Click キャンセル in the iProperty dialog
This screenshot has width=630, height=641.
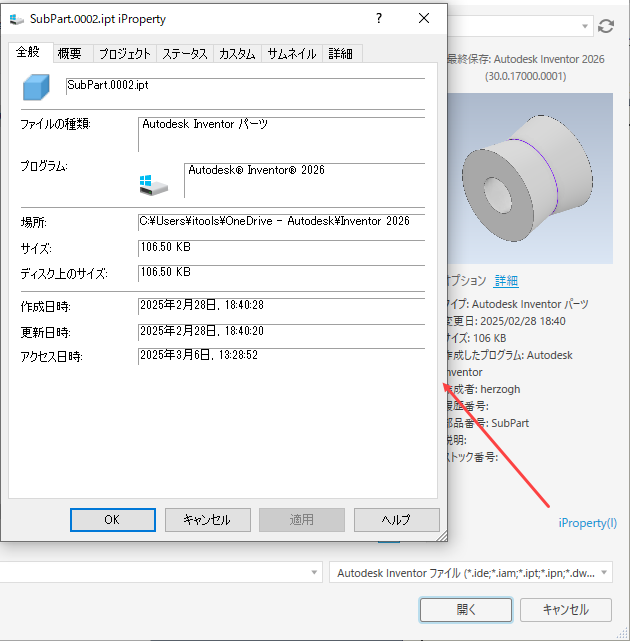[x=208, y=520]
